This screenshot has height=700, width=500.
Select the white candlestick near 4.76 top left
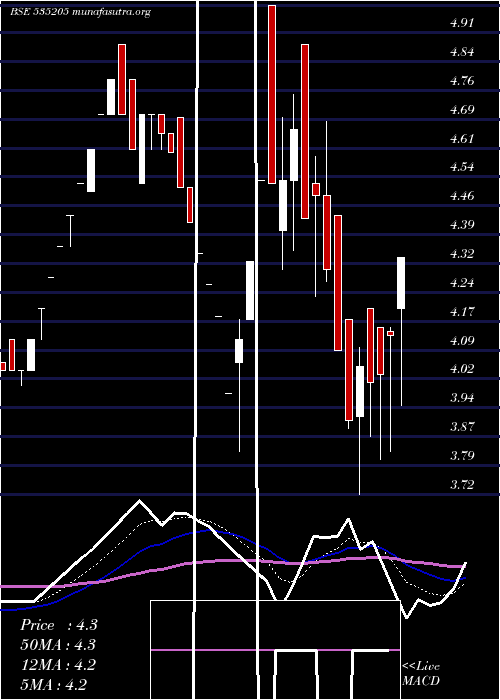tap(111, 97)
